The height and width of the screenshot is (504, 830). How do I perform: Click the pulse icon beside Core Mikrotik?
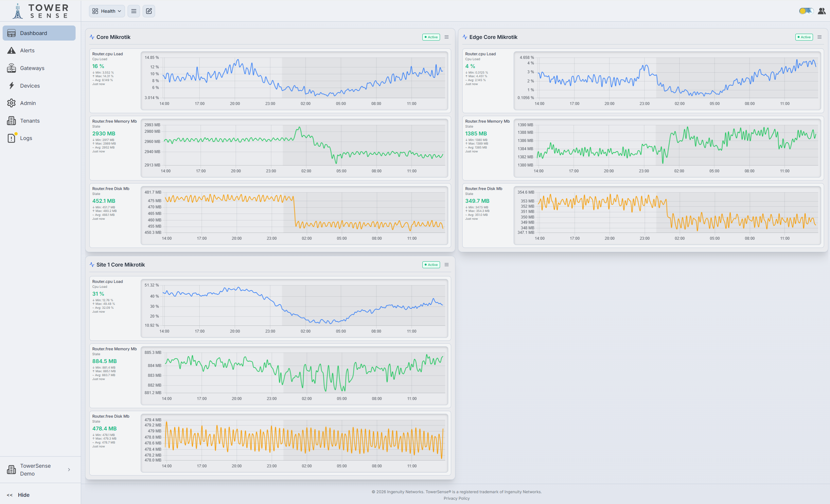(x=92, y=37)
